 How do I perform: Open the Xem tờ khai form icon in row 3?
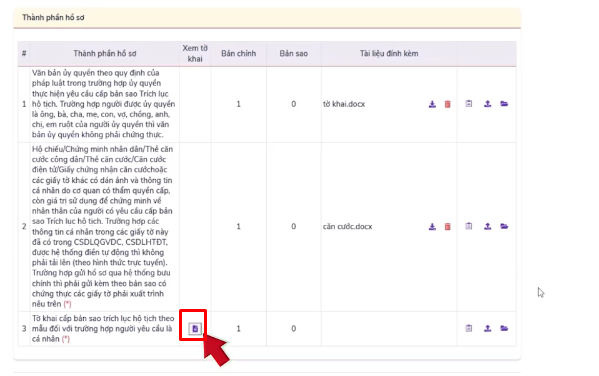coord(195,328)
